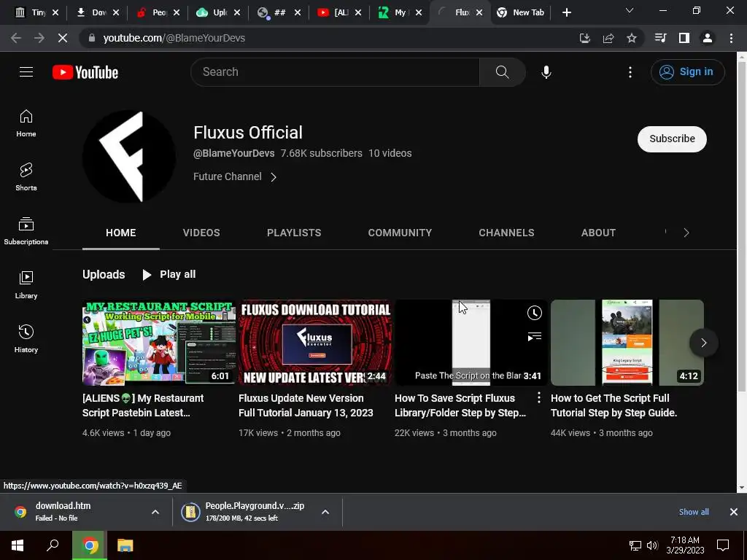Image resolution: width=747 pixels, height=560 pixels.
Task: Toggle the Chrome side panel
Action: pos(684,38)
